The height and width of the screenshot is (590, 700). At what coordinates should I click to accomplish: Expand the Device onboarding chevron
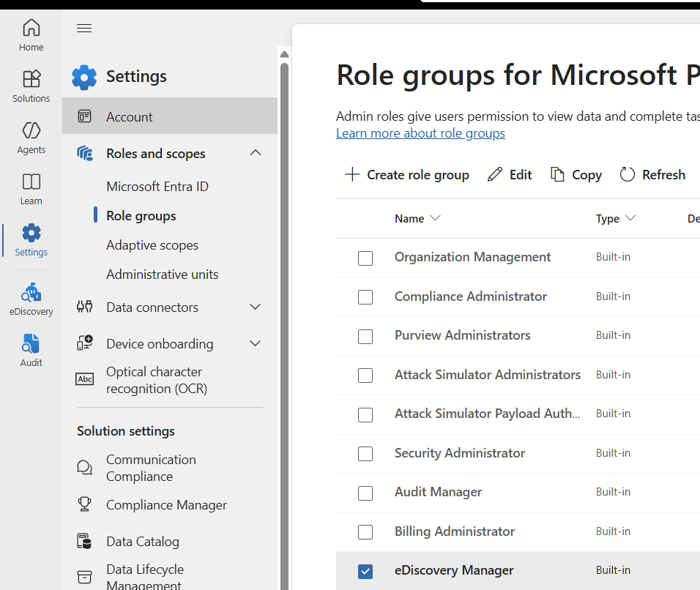pyautogui.click(x=256, y=343)
